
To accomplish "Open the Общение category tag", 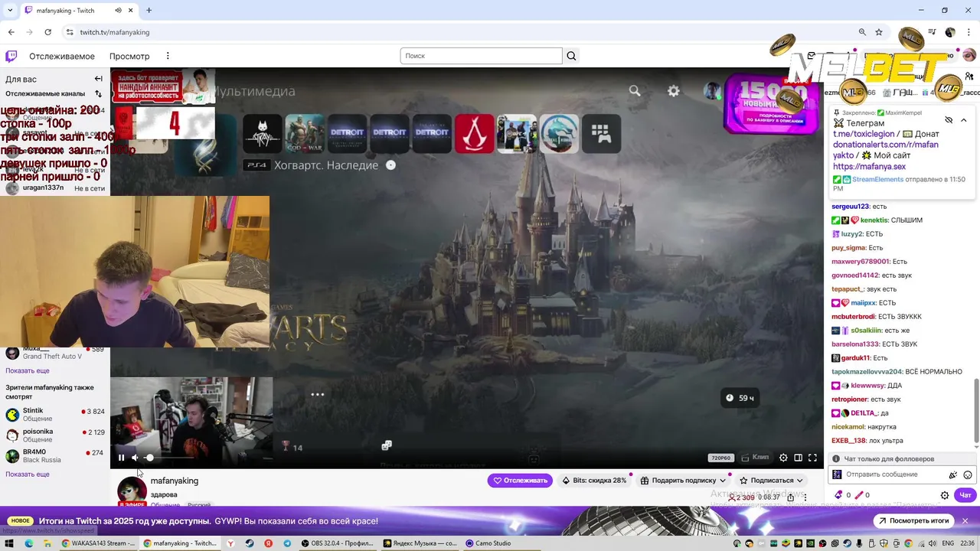I will pyautogui.click(x=165, y=505).
